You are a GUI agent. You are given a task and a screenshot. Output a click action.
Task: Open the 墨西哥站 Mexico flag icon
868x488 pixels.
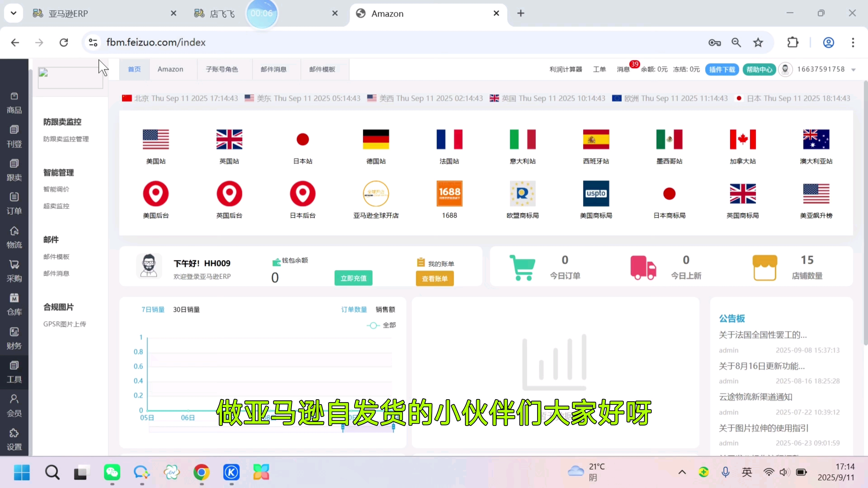669,139
